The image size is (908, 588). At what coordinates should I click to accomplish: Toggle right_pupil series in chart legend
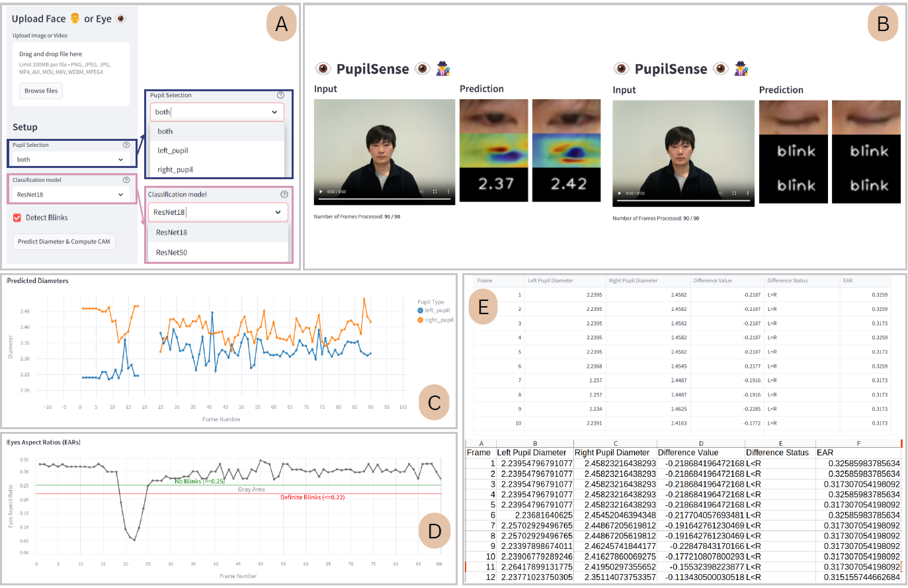click(x=435, y=320)
